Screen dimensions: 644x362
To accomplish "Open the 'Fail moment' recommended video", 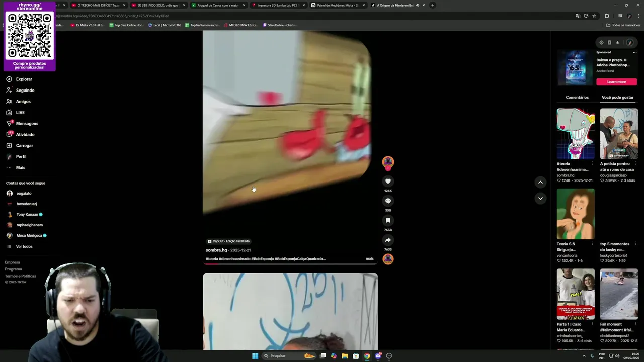I will pyautogui.click(x=619, y=294).
